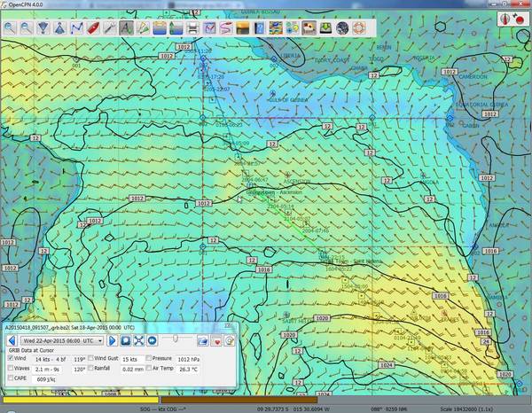Click wind speed value '14 kts - 4 bf'
Image resolution: width=532 pixels, height=413 pixels.
coord(51,359)
